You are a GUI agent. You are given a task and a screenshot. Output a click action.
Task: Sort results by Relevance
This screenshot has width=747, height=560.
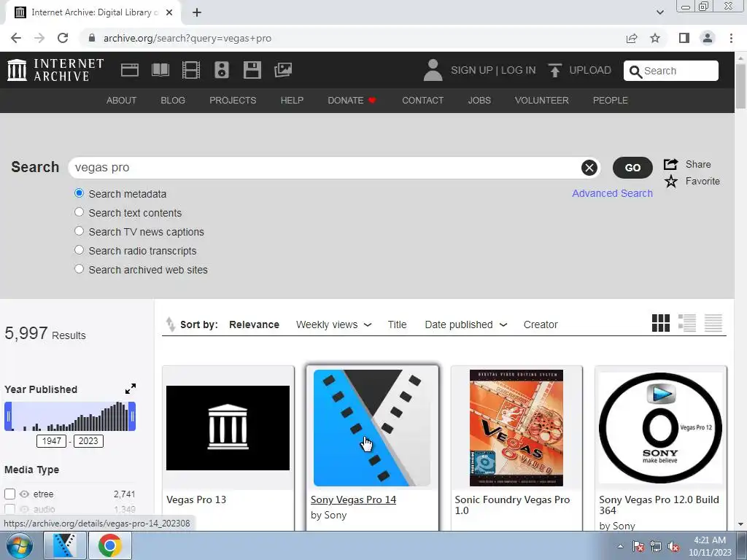254,324
